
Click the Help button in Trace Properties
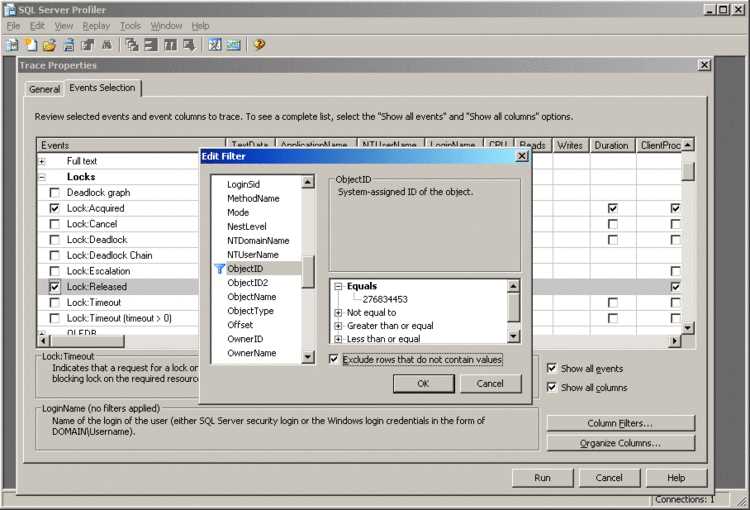tap(676, 477)
